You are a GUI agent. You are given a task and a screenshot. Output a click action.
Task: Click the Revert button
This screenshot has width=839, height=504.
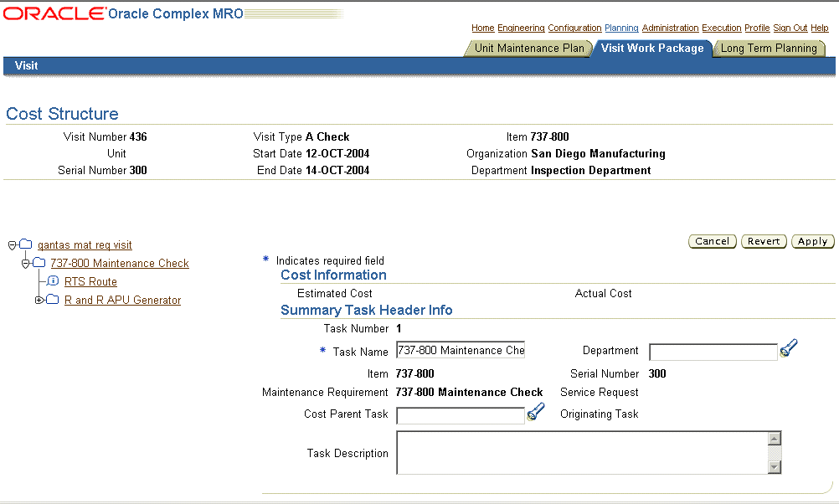tap(764, 241)
